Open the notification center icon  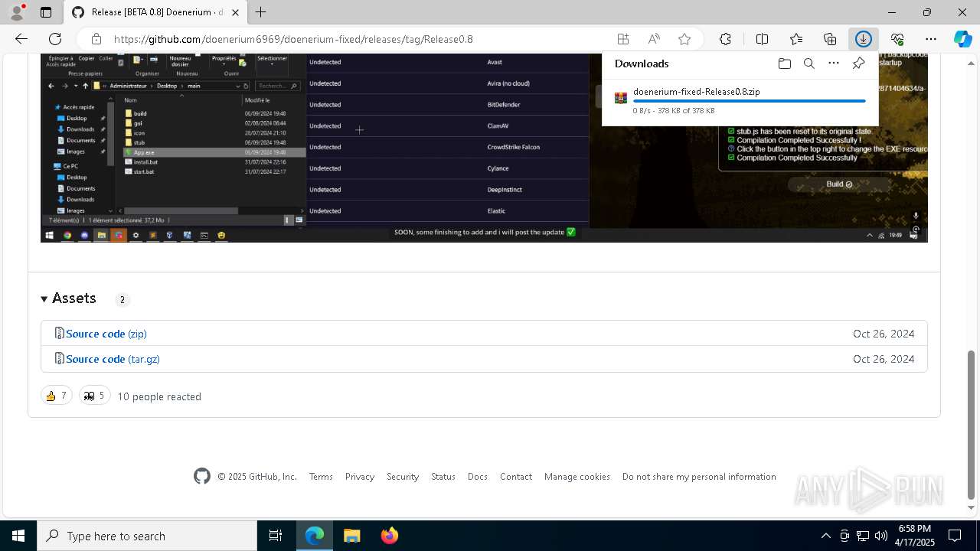point(955,536)
